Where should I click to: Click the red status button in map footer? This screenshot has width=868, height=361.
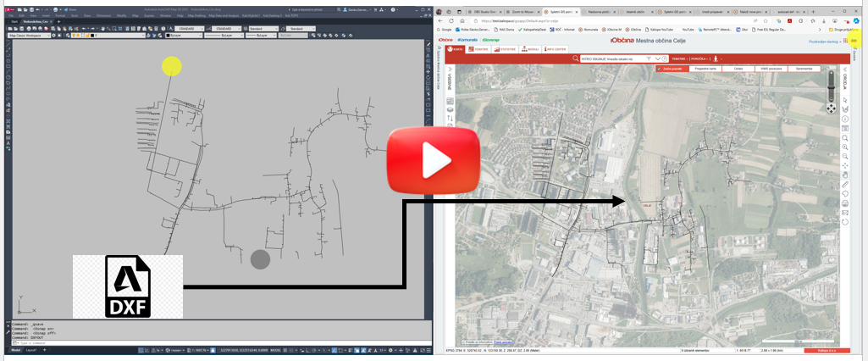pyautogui.click(x=827, y=349)
